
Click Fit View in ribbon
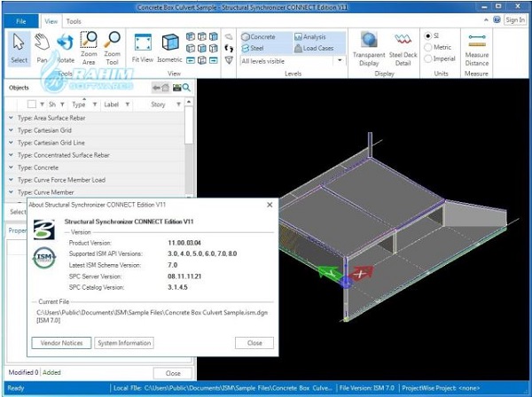point(143,49)
